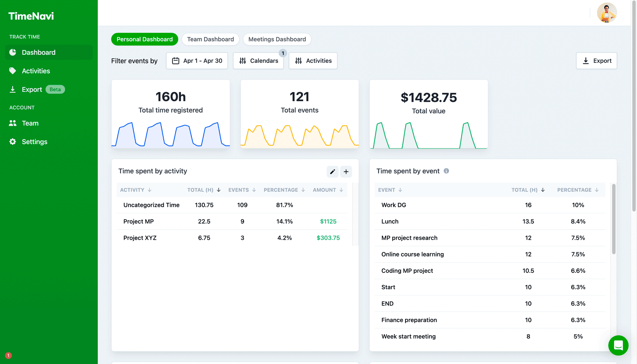Select the Week start meeting event

point(490,336)
